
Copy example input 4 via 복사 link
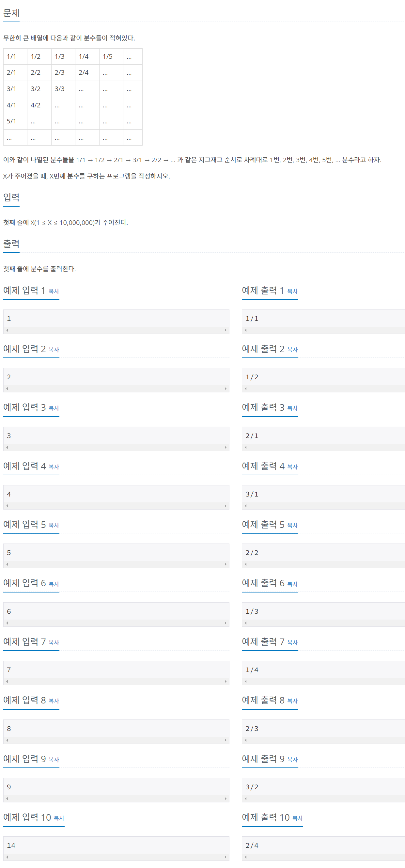point(54,467)
